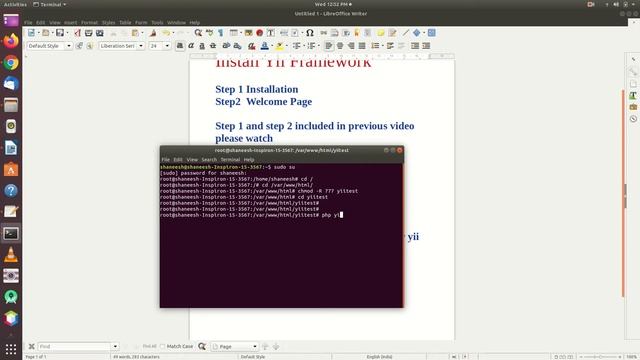Open the Navigate By Page dropdown

235,347
